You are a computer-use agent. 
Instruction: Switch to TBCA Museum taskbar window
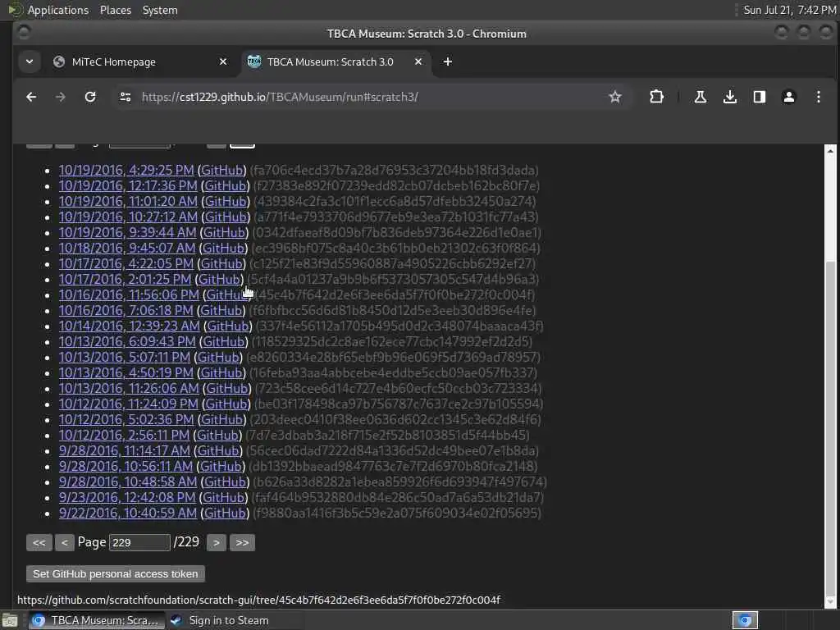[95, 620]
